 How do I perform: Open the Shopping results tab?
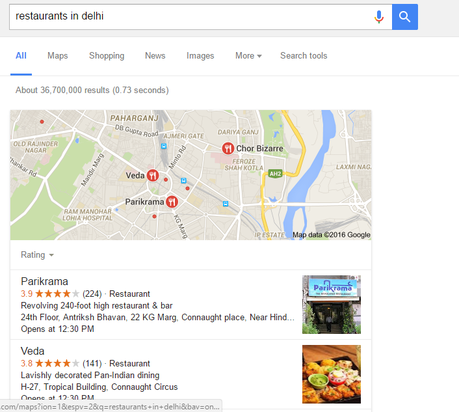[x=107, y=56]
